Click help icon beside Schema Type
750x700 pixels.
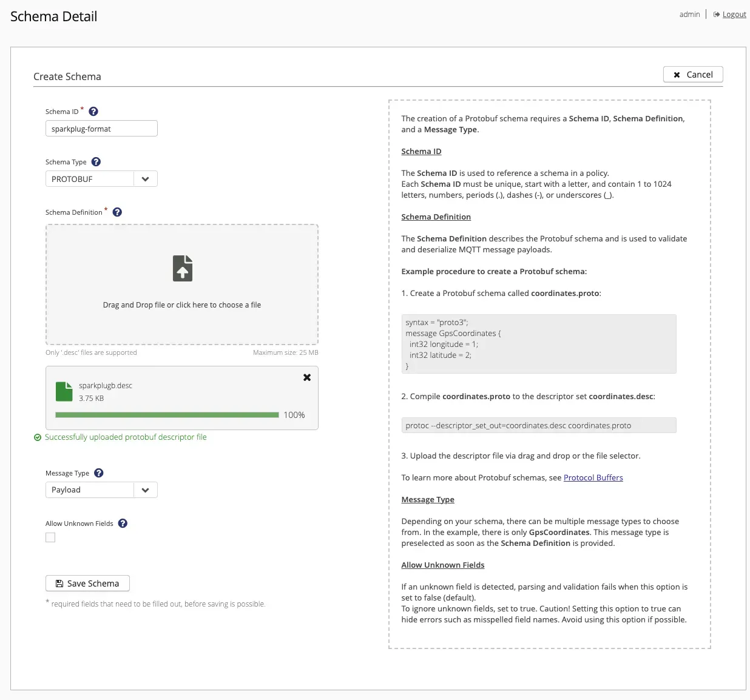tap(96, 162)
